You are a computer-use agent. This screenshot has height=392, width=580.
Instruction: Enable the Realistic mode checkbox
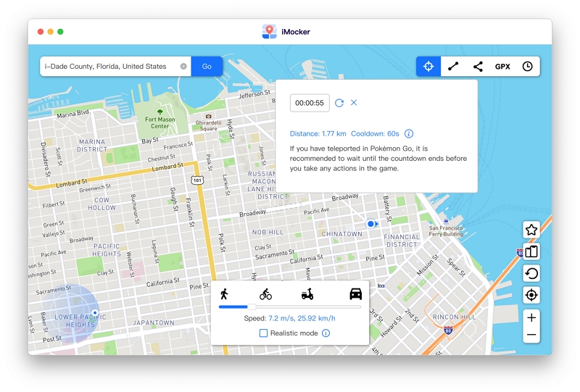(263, 333)
